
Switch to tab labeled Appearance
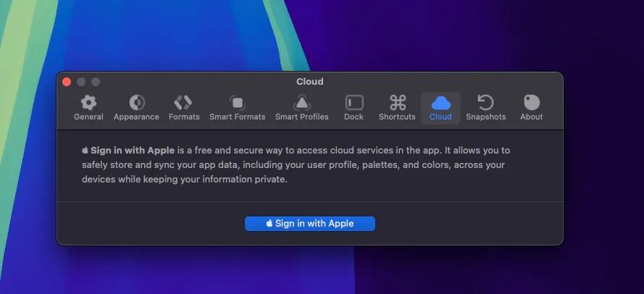(x=136, y=117)
